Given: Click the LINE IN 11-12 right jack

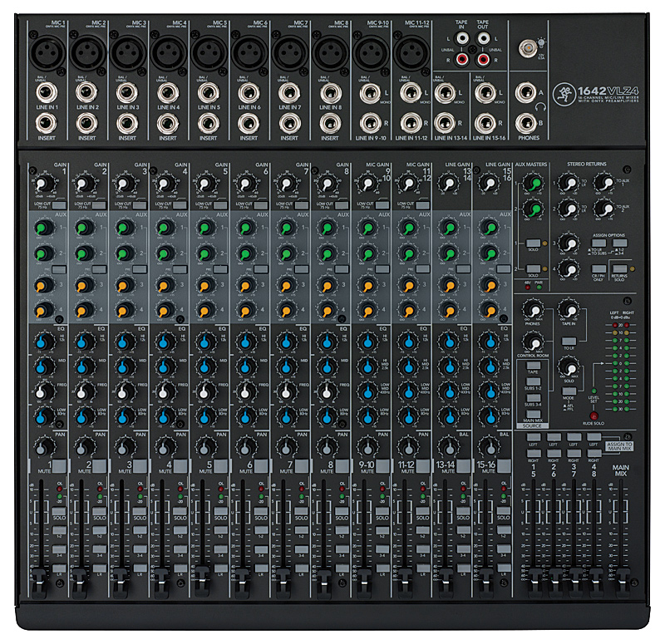Looking at the screenshot, I should point(411,123).
